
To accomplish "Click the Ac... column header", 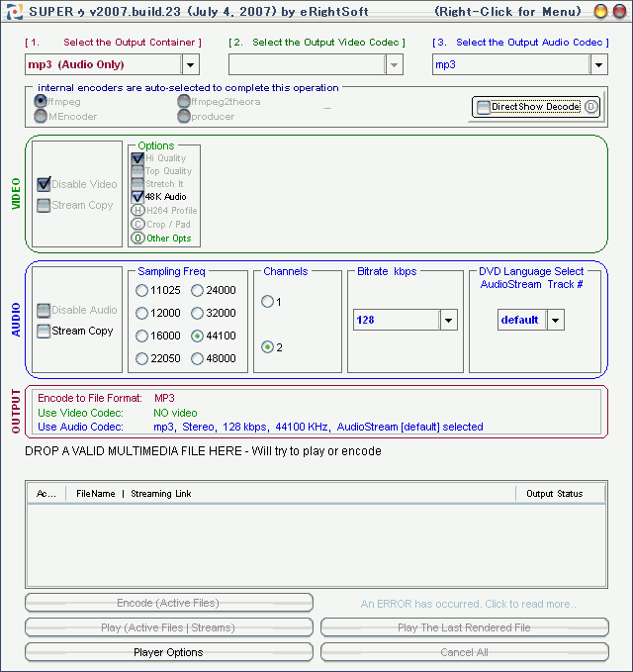I will pyautogui.click(x=46, y=494).
